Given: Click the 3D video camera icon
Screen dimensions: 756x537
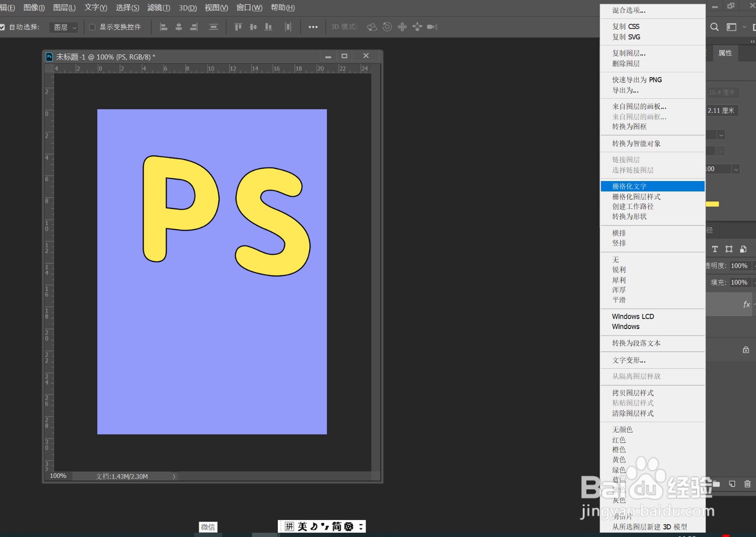Looking at the screenshot, I should [432, 27].
